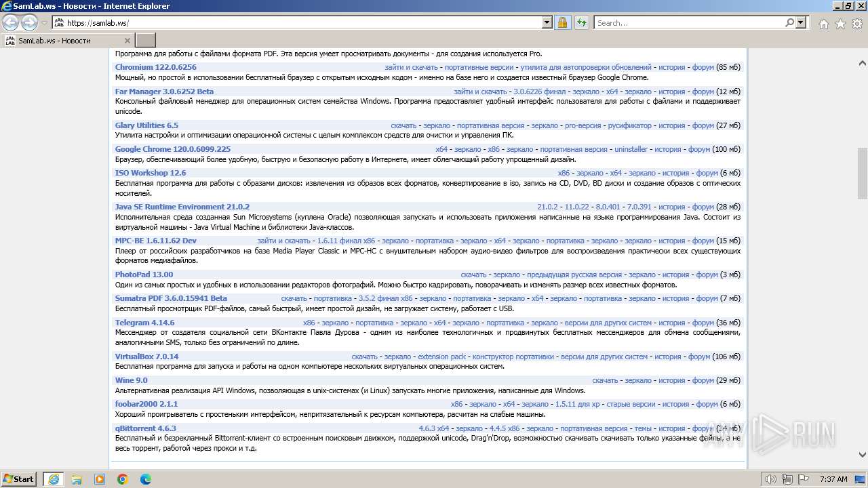This screenshot has width=868, height=488.
Task: Click 'предыдущая русская версия' link for PhotoPad
Action: [574, 274]
